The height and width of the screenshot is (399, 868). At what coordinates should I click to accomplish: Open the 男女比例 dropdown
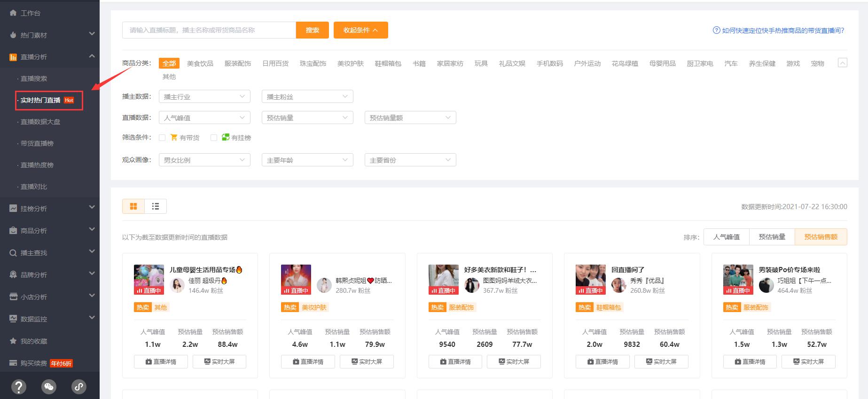click(204, 160)
